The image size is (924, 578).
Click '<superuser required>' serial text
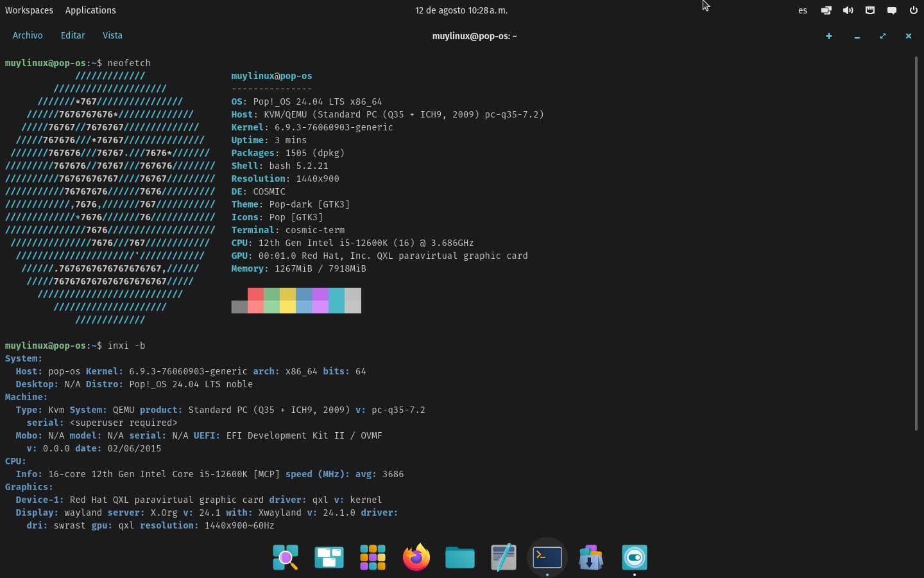(123, 423)
